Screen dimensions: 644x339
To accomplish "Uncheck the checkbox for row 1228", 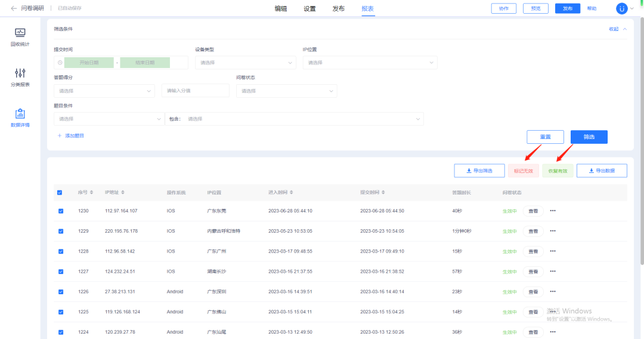I will point(61,251).
